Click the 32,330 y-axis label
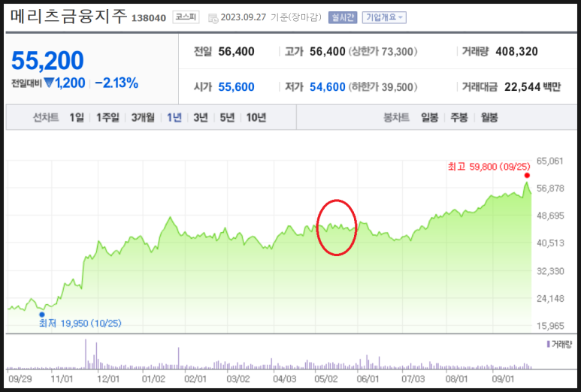This screenshot has width=581, height=392. (x=550, y=271)
